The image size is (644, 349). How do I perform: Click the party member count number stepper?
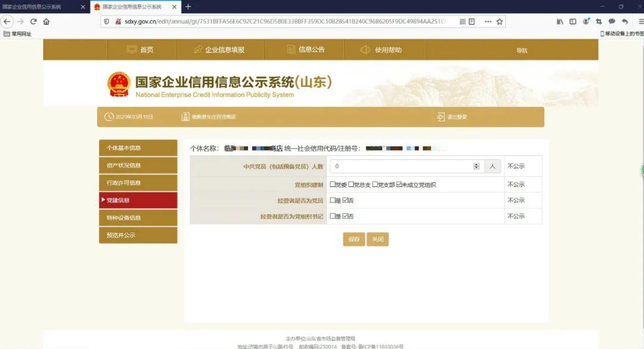[476, 166]
